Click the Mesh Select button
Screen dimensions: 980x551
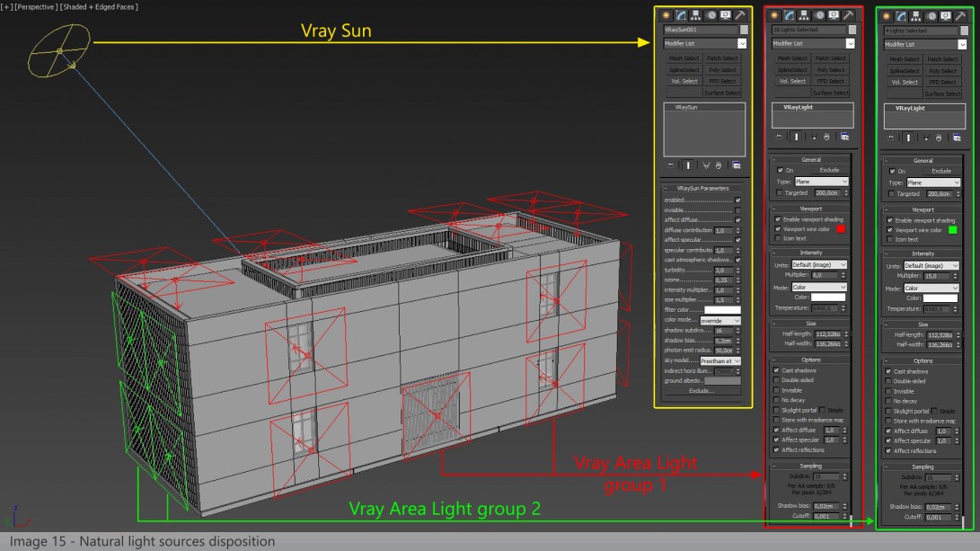point(684,58)
